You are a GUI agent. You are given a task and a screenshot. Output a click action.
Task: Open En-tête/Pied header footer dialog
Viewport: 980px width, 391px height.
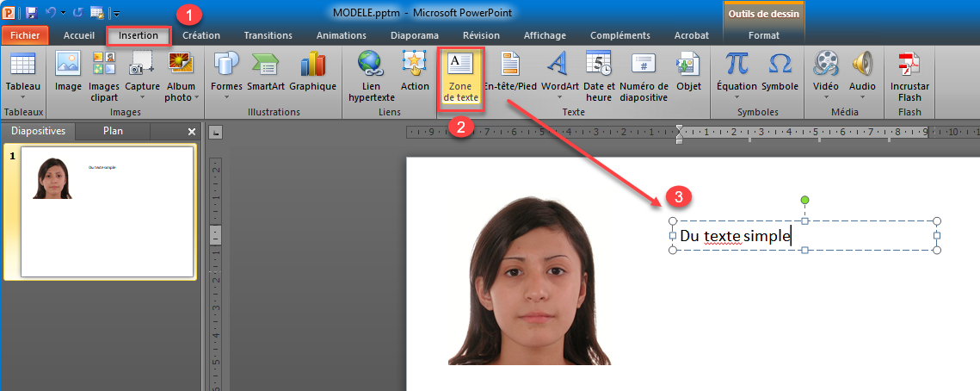510,65
